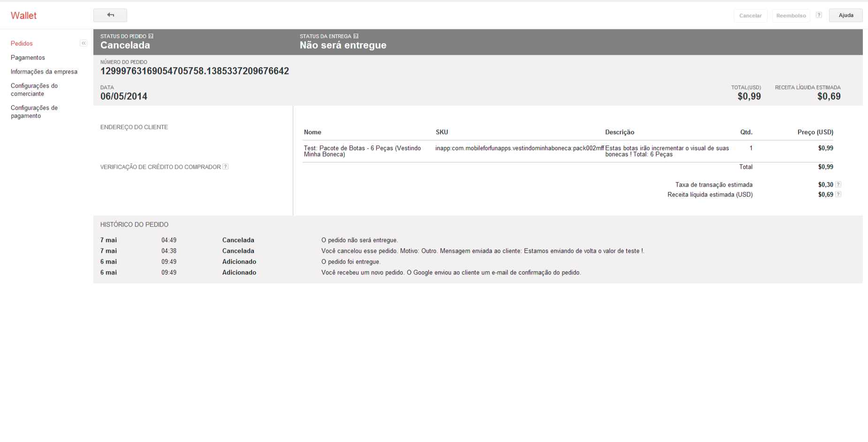Viewport: 868px width, 442px height.
Task: Open help icon beside Status do Pedido
Action: 151,36
